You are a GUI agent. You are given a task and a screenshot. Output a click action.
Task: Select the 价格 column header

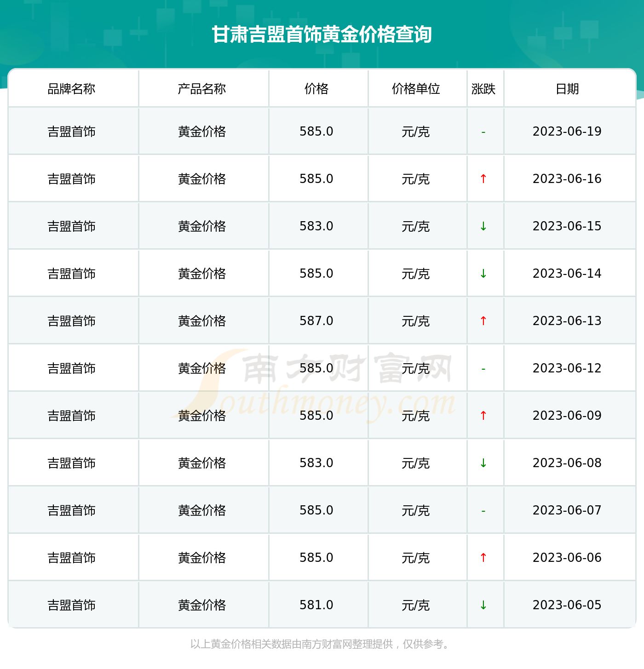point(316,89)
